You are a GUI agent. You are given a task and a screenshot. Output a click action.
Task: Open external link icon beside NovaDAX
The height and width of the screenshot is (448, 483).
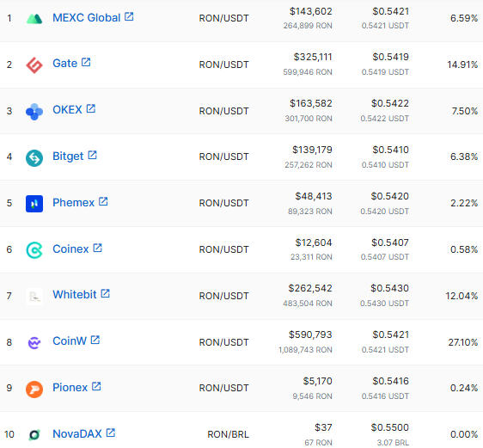tap(111, 433)
